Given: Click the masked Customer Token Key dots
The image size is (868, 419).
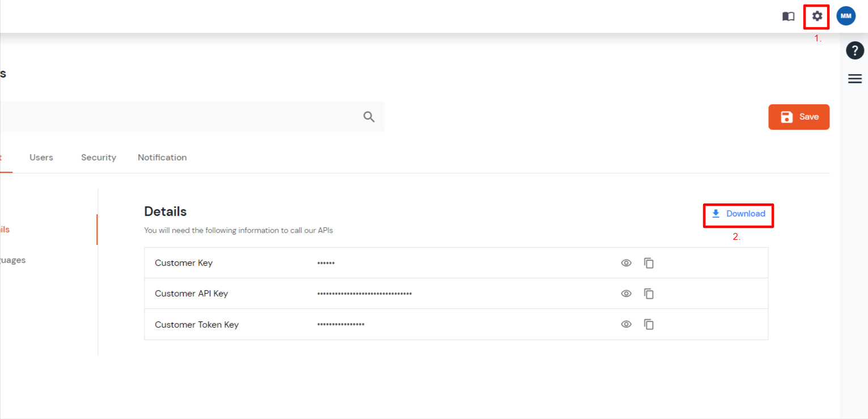Looking at the screenshot, I should 341,324.
